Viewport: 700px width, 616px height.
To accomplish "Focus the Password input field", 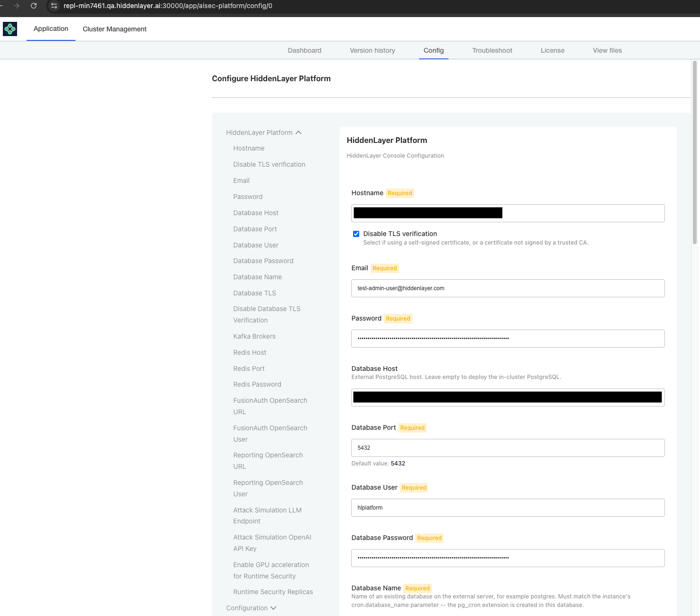I will 508,339.
